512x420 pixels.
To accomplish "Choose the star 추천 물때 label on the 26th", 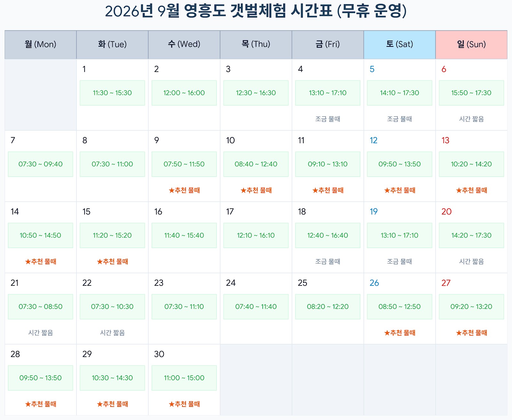I will 400,333.
